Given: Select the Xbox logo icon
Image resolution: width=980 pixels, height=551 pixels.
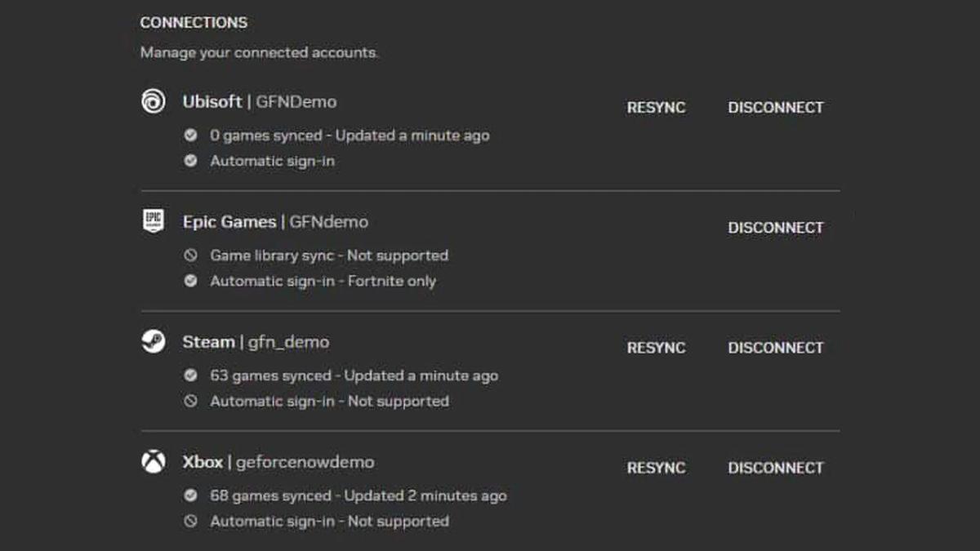Looking at the screenshot, I should (155, 462).
